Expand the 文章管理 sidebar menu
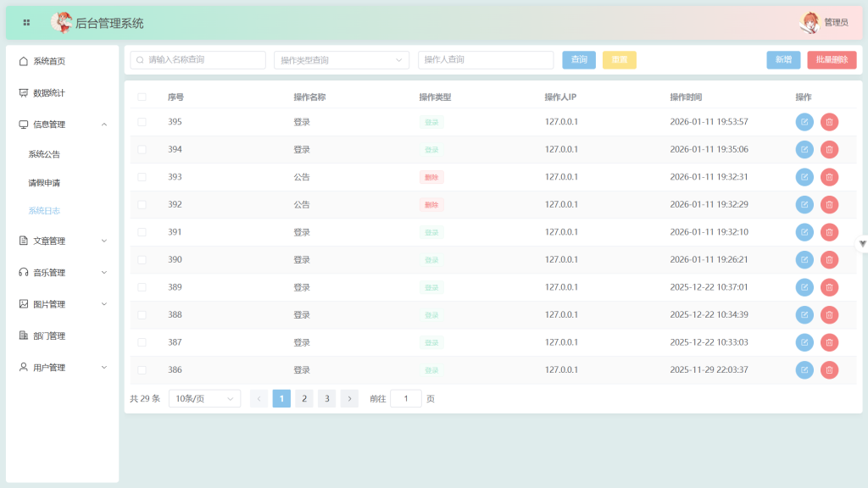 [64, 241]
